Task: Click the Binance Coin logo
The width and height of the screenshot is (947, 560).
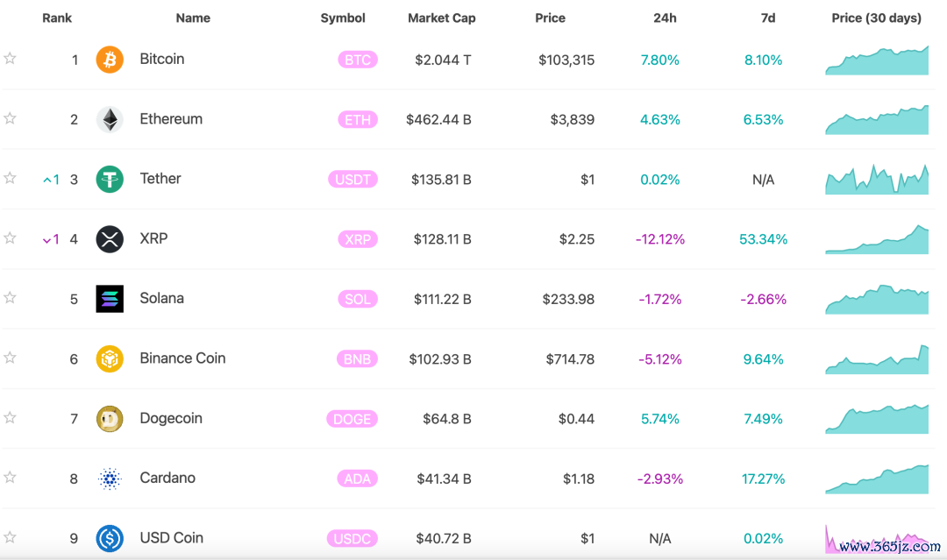Action: [110, 359]
